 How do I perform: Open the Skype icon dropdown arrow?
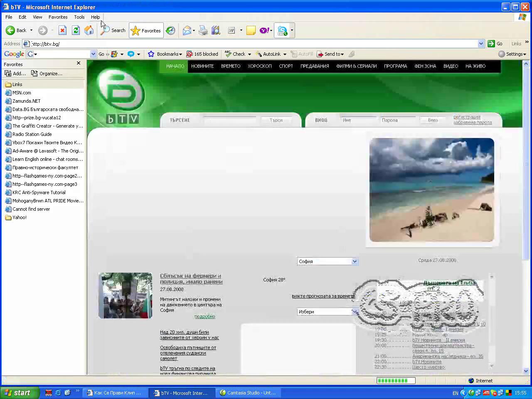click(x=292, y=30)
